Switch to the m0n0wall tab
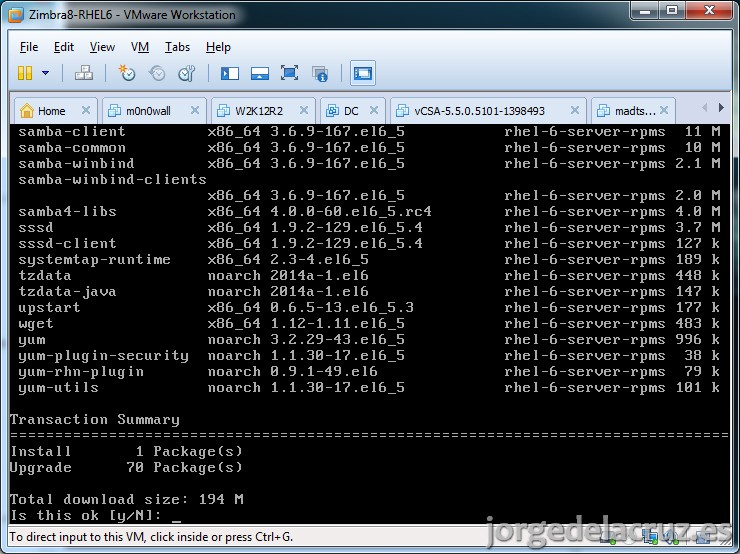The image size is (740, 554). pyautogui.click(x=154, y=111)
